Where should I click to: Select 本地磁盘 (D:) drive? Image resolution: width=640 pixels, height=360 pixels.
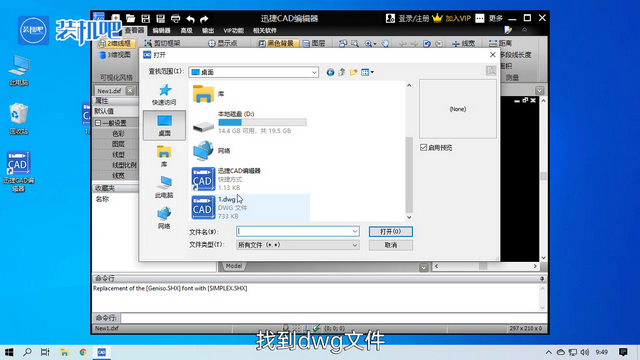[x=250, y=122]
